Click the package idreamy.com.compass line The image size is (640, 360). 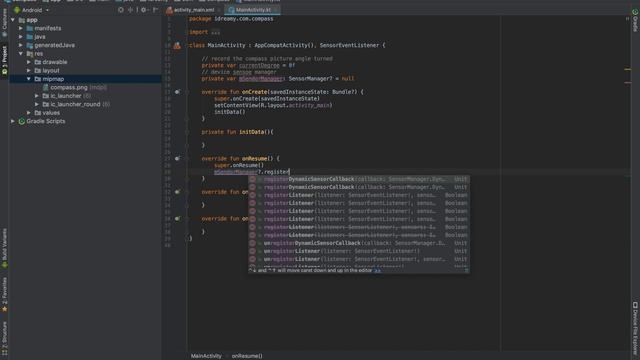click(231, 19)
